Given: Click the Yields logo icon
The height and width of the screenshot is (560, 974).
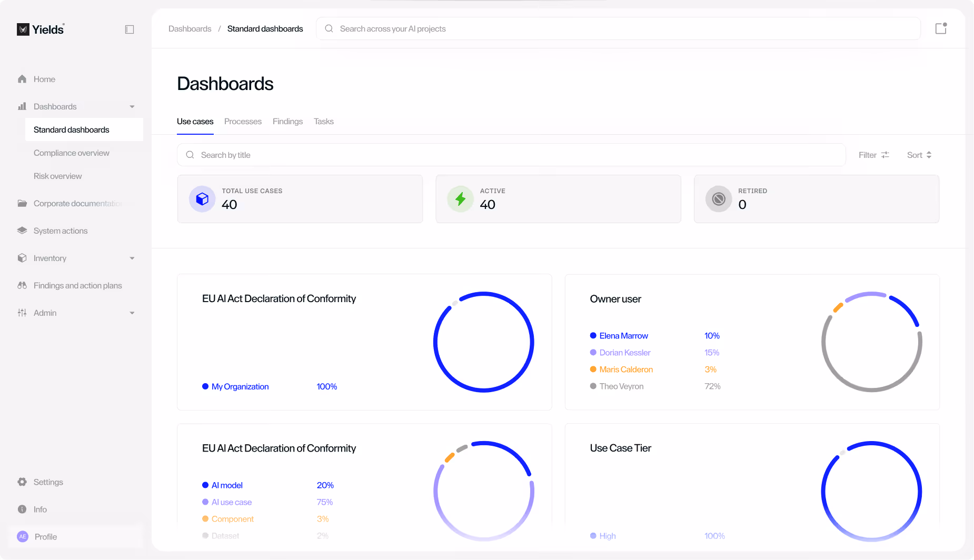Looking at the screenshot, I should coord(23,29).
